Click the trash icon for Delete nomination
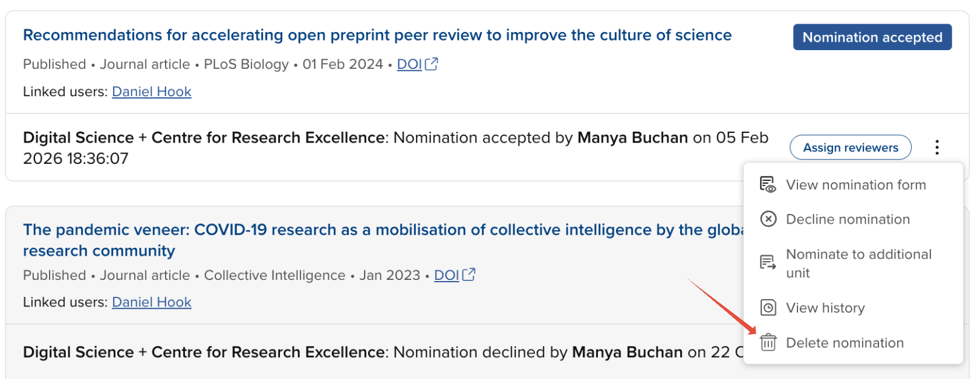Screen dimensions: 980x379 tap(768, 343)
